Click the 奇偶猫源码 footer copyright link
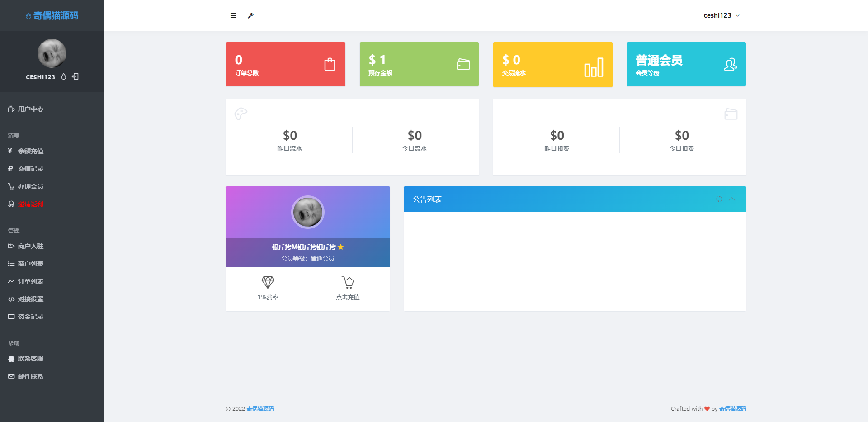Image resolution: width=868 pixels, height=422 pixels. [x=260, y=409]
